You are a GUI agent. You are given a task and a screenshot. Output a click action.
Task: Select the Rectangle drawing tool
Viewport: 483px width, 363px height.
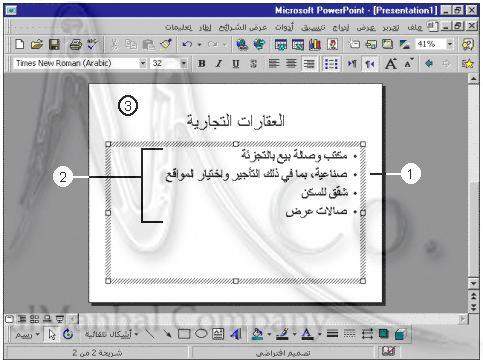pyautogui.click(x=184, y=334)
